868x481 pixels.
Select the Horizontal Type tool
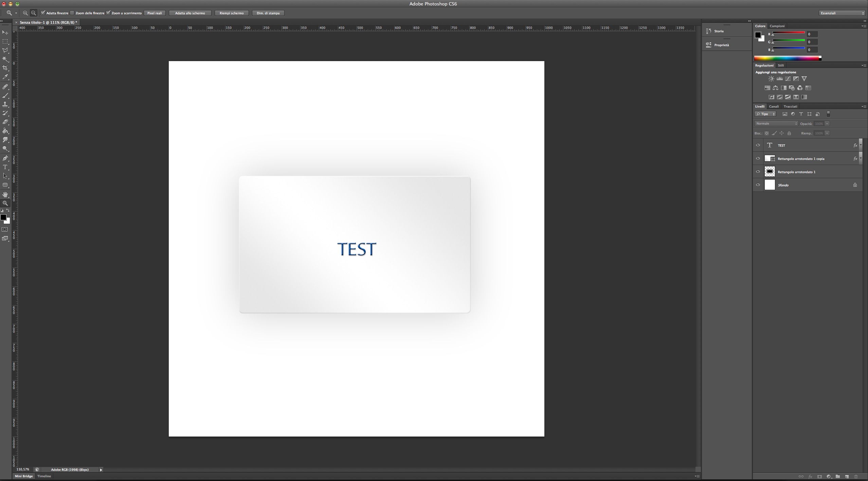point(5,167)
